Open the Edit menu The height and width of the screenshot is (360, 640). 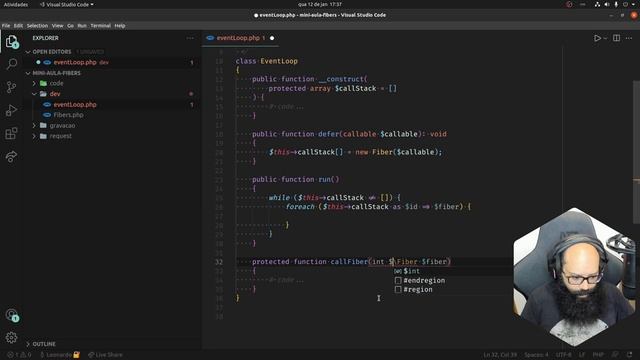coord(18,26)
